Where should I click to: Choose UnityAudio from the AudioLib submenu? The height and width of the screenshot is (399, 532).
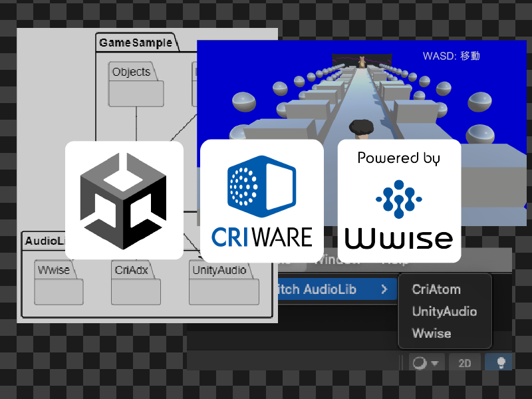tap(444, 311)
